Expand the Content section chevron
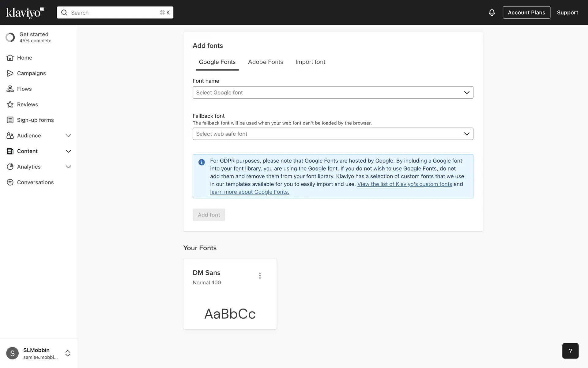The width and height of the screenshot is (588, 368). coord(68,151)
